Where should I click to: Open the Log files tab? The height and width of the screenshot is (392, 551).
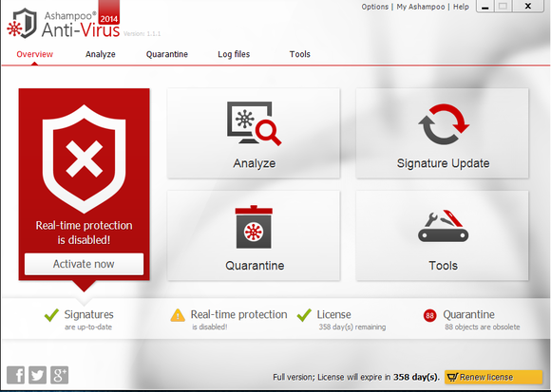point(234,54)
